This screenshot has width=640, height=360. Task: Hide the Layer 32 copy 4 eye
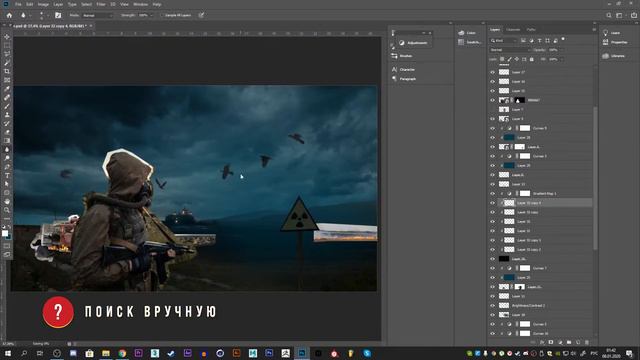pos(493,203)
